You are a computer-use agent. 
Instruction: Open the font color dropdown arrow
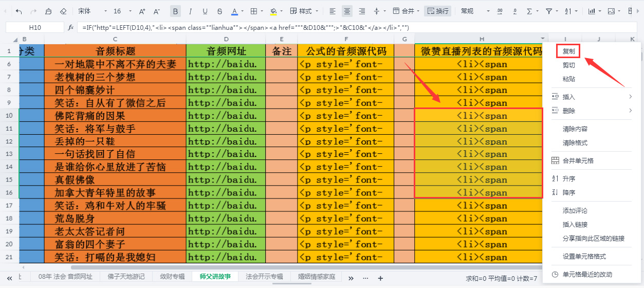(243, 11)
